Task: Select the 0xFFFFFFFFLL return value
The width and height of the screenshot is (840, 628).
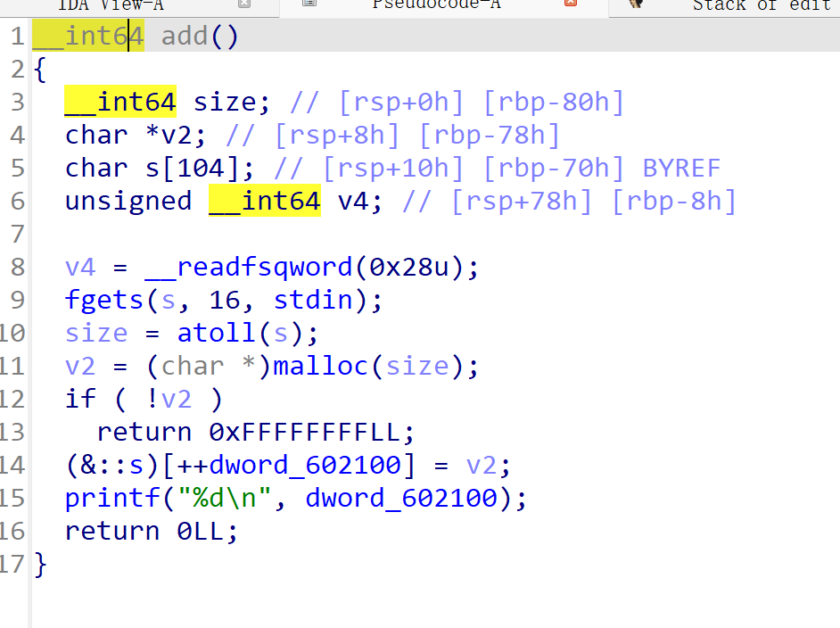Action: click(x=304, y=433)
